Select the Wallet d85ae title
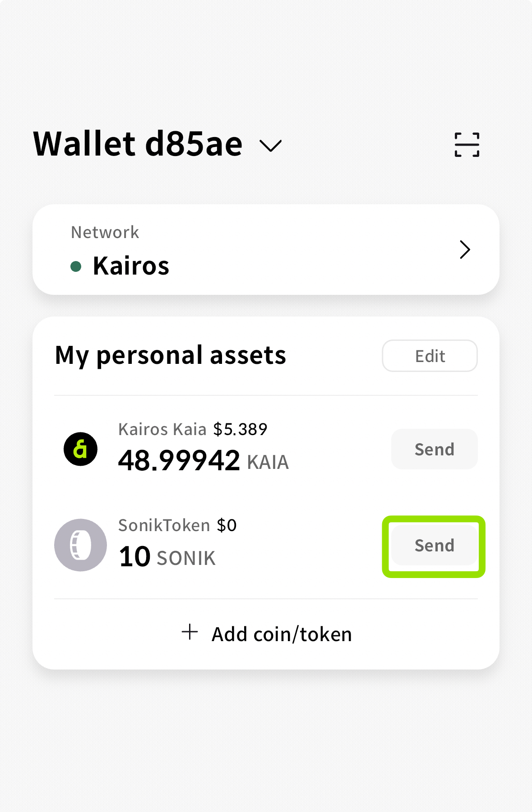Screen dimensions: 532x812 pyautogui.click(x=138, y=144)
